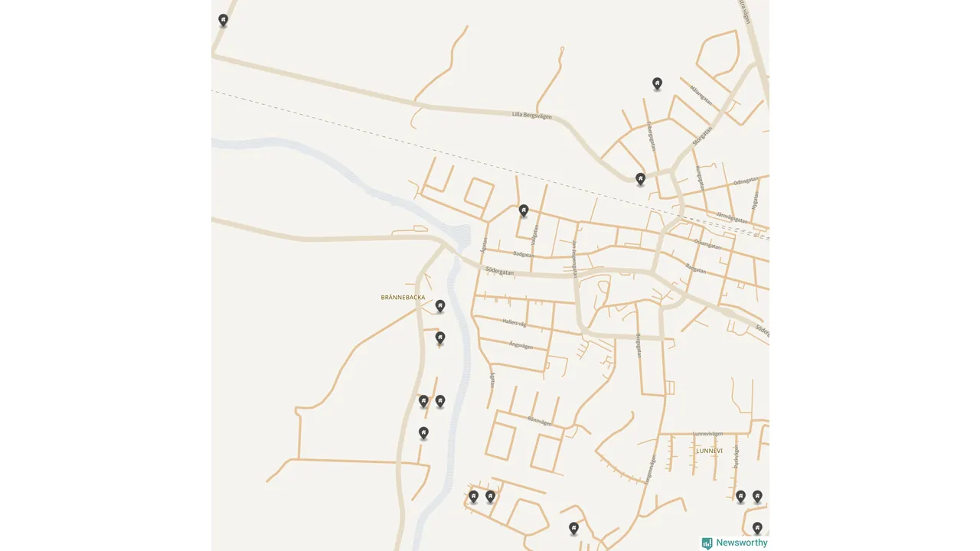Click the house marker nearest the BRÄNNEBACKA label
This screenshot has width=980, height=551.
pyautogui.click(x=440, y=306)
